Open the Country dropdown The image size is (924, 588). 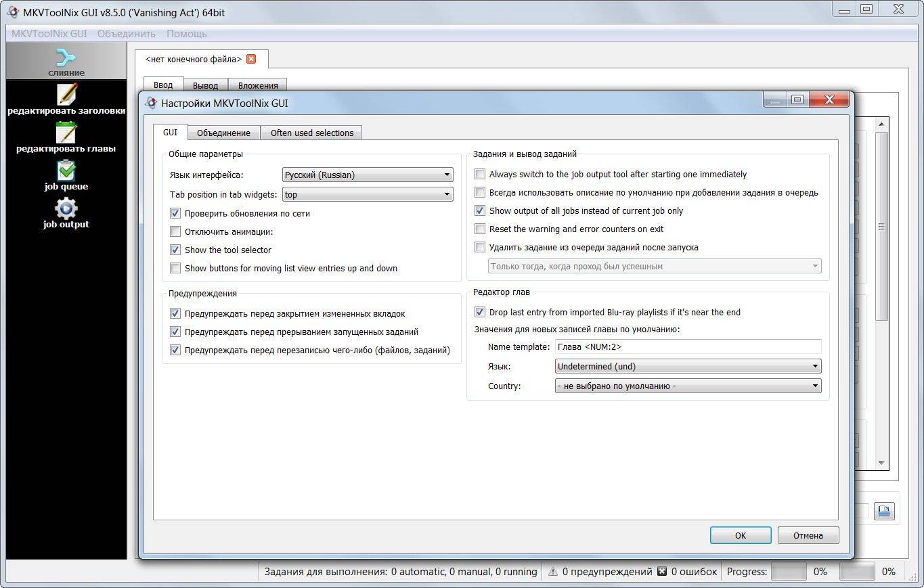pos(688,386)
